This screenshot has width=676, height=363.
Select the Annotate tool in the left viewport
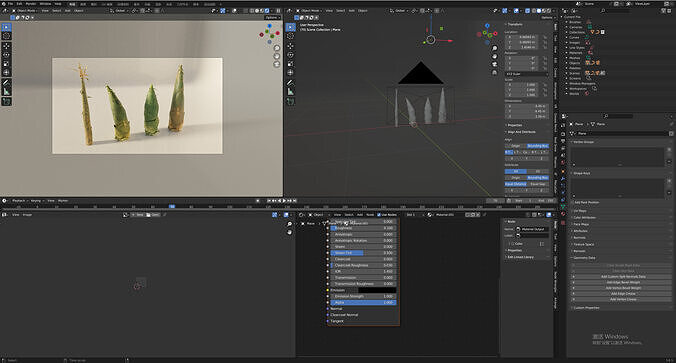(x=6, y=82)
